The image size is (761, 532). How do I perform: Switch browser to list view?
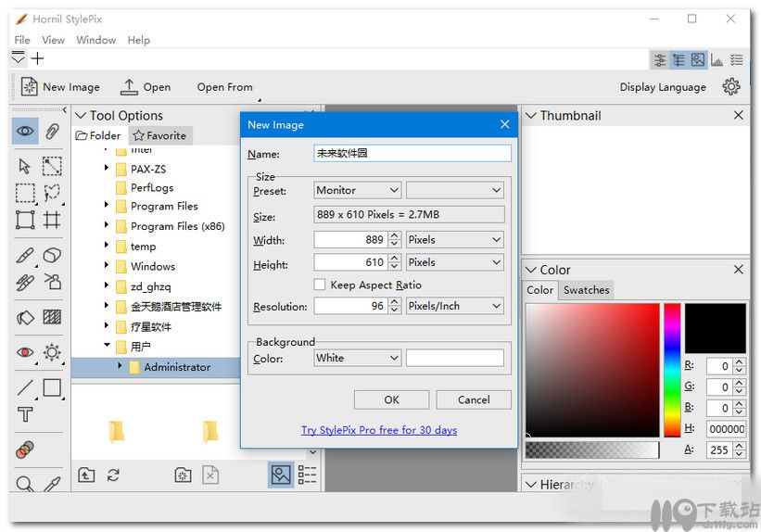coord(307,475)
